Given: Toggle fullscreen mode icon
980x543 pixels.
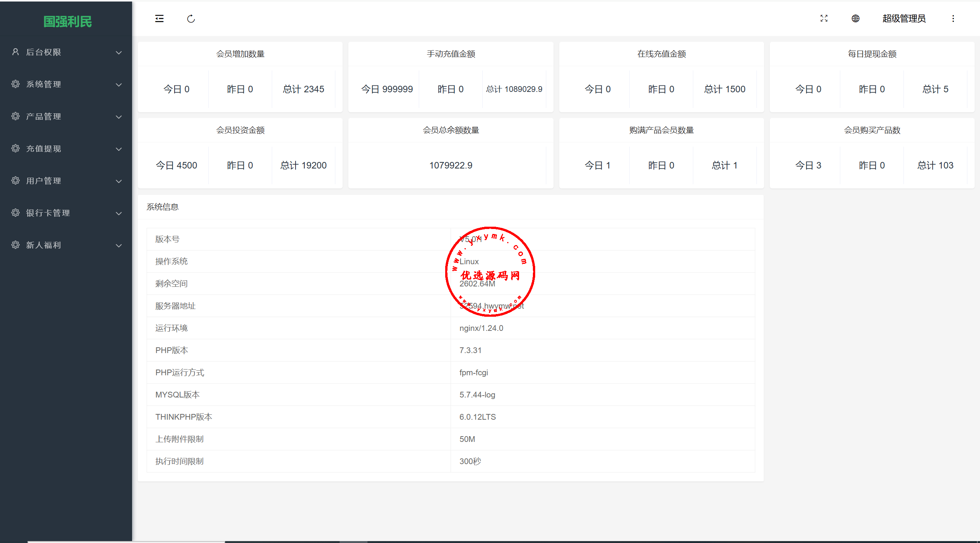Looking at the screenshot, I should [x=824, y=18].
